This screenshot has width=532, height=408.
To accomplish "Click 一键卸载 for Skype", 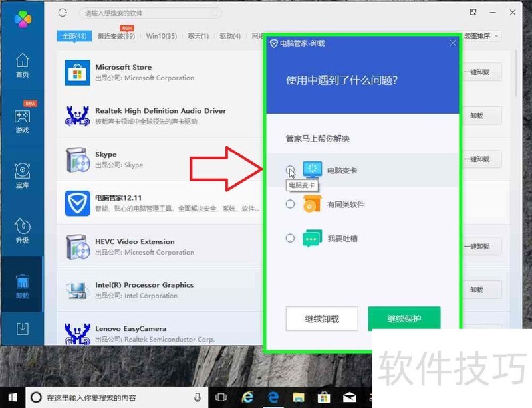I will click(x=481, y=159).
